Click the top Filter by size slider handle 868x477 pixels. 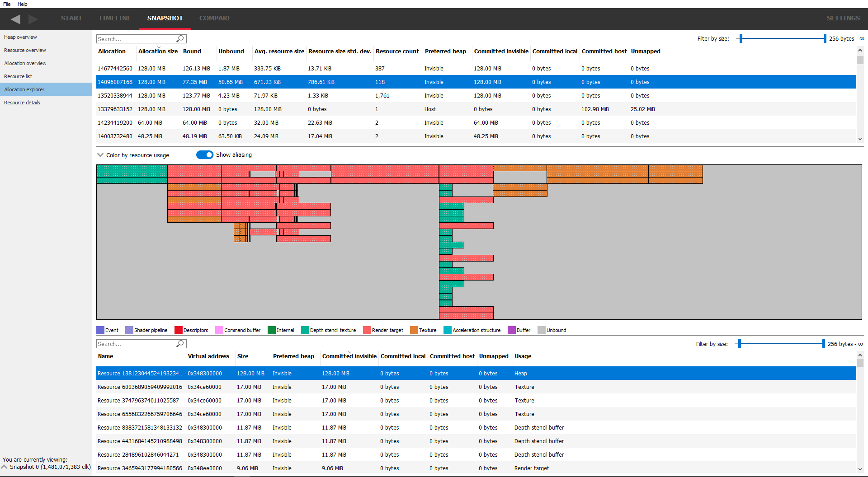pyautogui.click(x=741, y=38)
